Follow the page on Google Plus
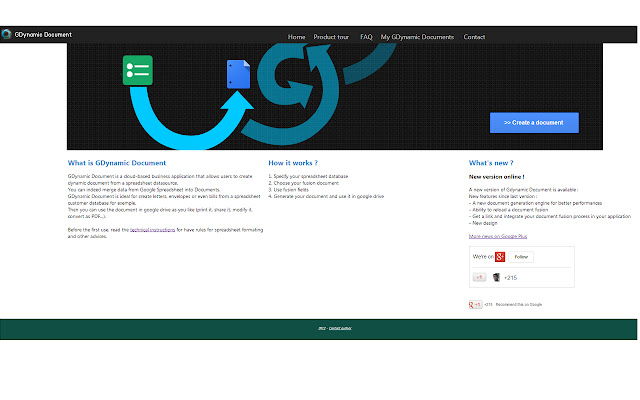The width and height of the screenshot is (640, 400). pos(521,257)
